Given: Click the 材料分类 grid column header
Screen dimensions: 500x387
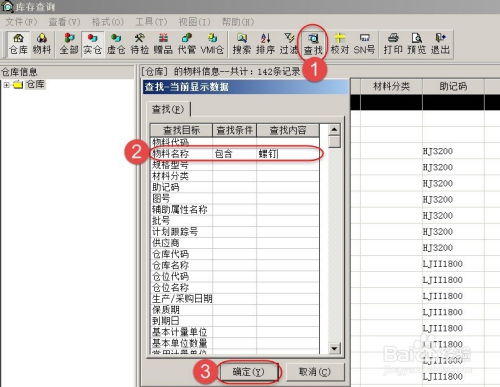Looking at the screenshot, I should point(391,87).
